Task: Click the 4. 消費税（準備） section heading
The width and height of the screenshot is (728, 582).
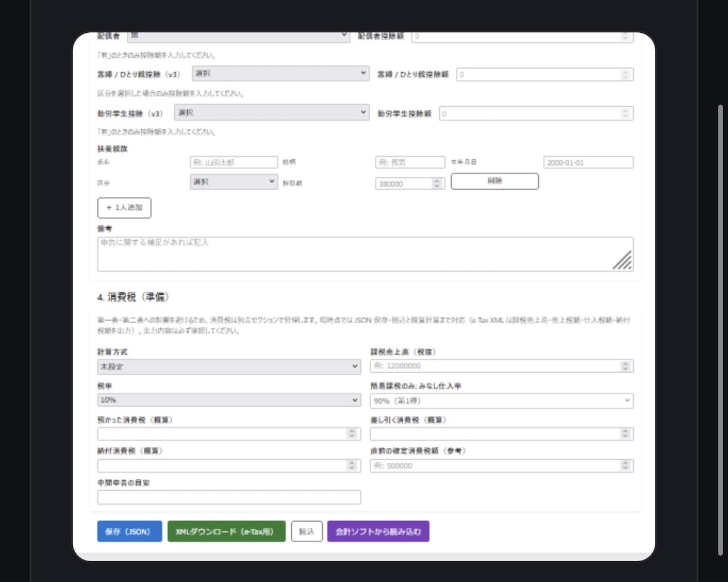Action: tap(134, 297)
